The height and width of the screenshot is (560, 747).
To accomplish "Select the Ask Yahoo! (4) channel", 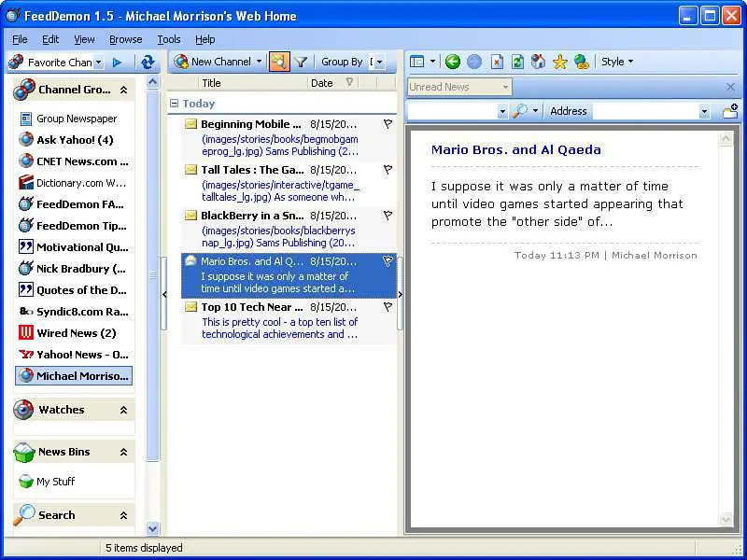I will [x=75, y=140].
